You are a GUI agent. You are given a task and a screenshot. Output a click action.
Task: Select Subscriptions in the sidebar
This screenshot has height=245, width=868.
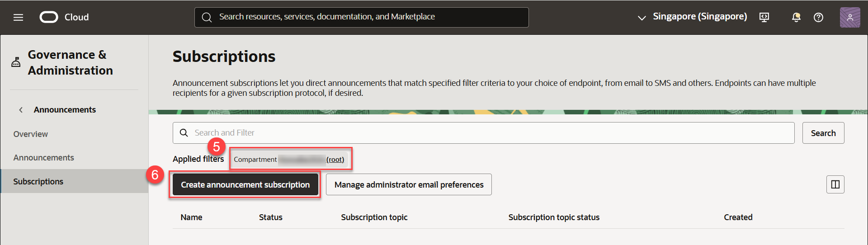pos(74,181)
